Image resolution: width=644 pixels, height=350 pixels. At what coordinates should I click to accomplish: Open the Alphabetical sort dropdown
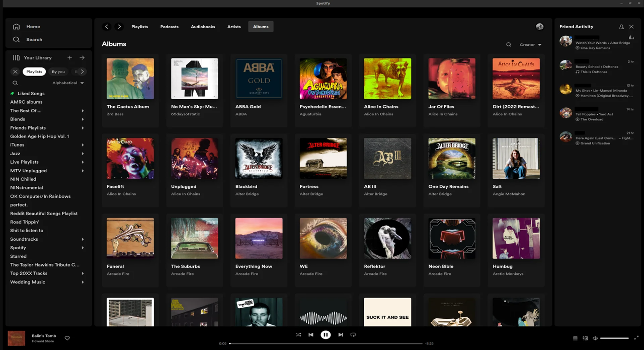coord(68,83)
